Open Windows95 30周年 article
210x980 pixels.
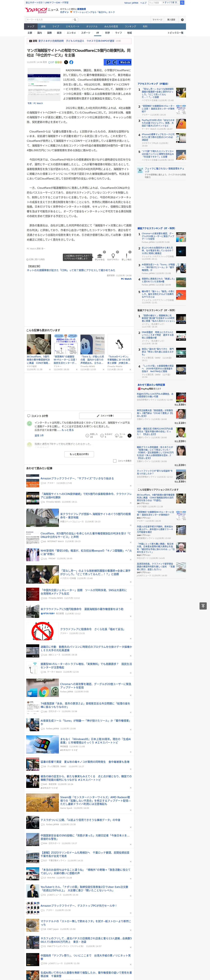95,741
